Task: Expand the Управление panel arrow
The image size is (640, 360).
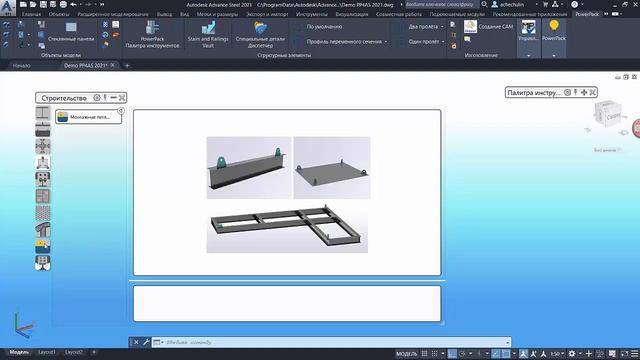Action: (x=529, y=55)
